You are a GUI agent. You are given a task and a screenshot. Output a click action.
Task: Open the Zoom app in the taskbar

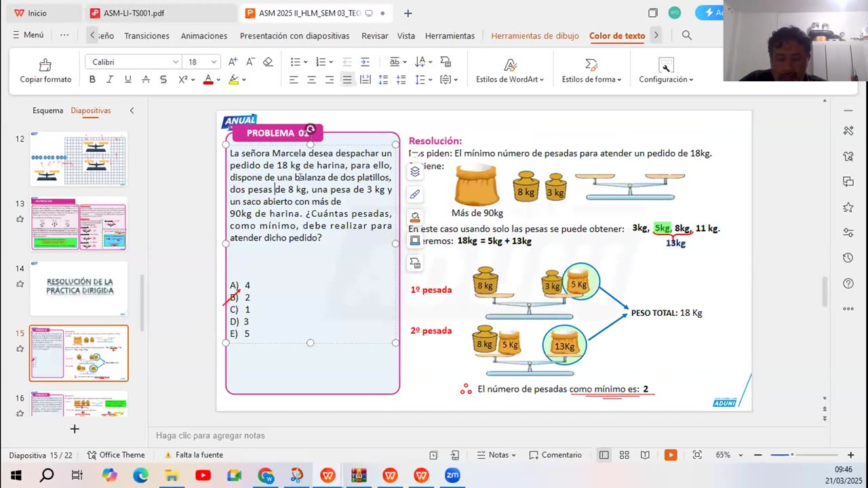point(452,476)
